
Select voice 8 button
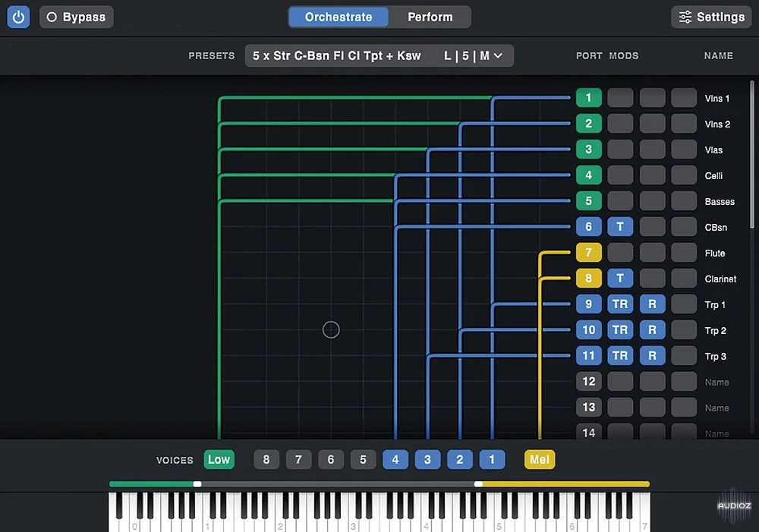266,459
